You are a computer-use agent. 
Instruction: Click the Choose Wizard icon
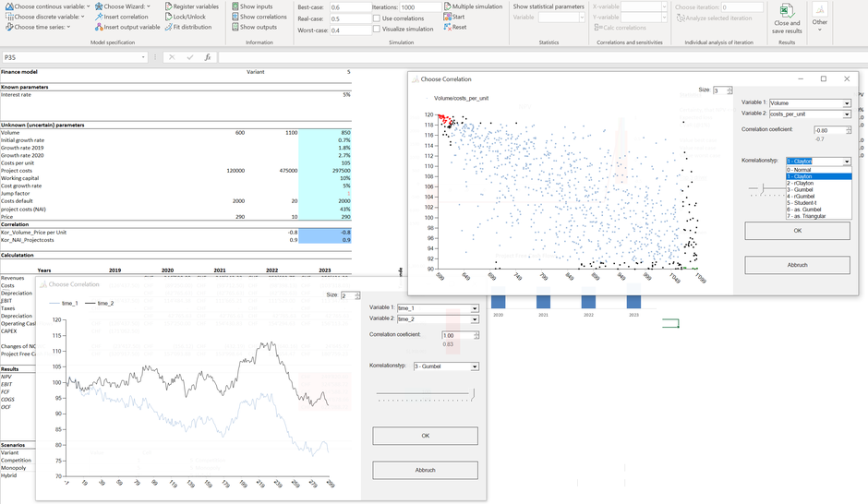(x=99, y=6)
